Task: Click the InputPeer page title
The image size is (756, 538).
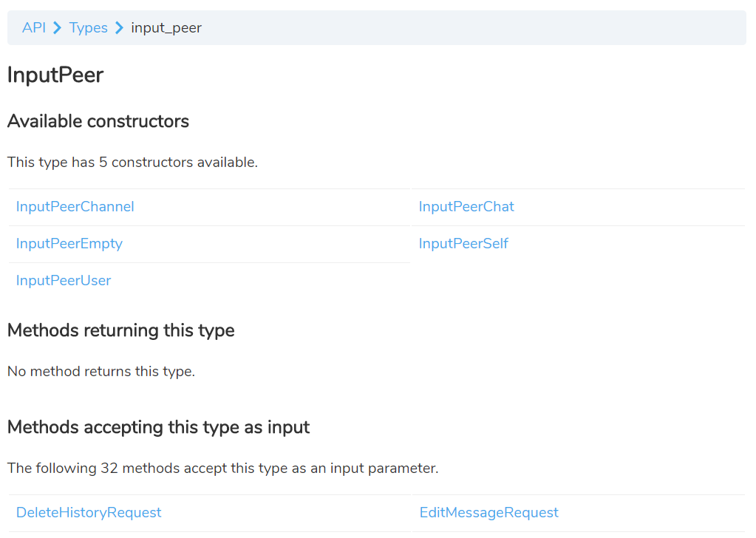Action: pyautogui.click(x=55, y=75)
